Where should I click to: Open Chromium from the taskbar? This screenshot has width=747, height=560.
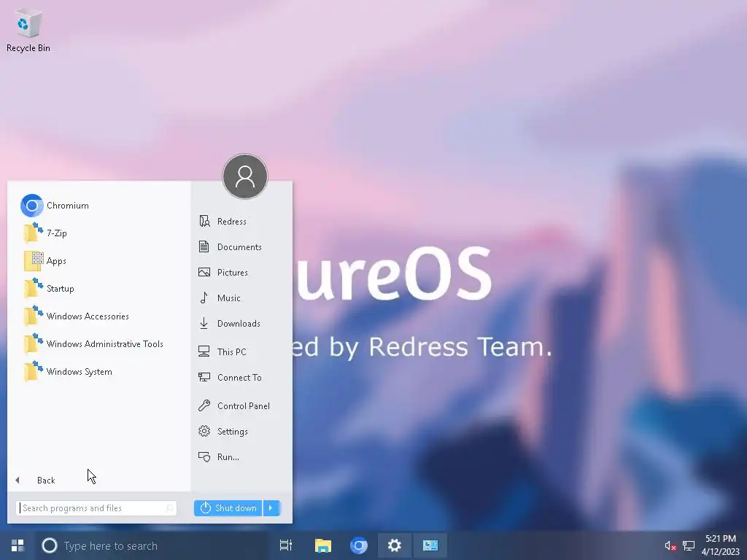[359, 545]
